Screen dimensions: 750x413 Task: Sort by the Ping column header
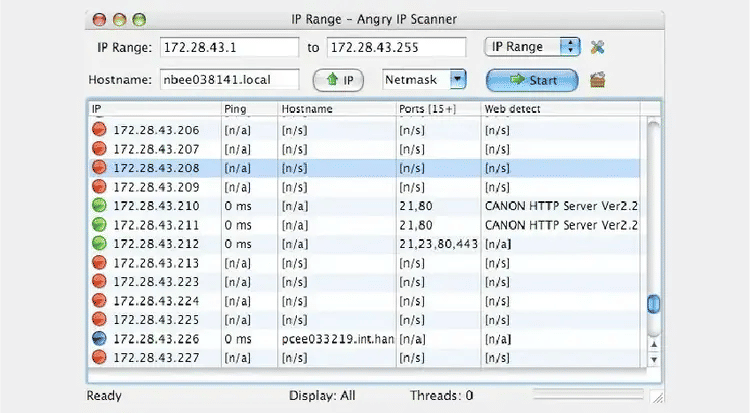click(x=248, y=108)
